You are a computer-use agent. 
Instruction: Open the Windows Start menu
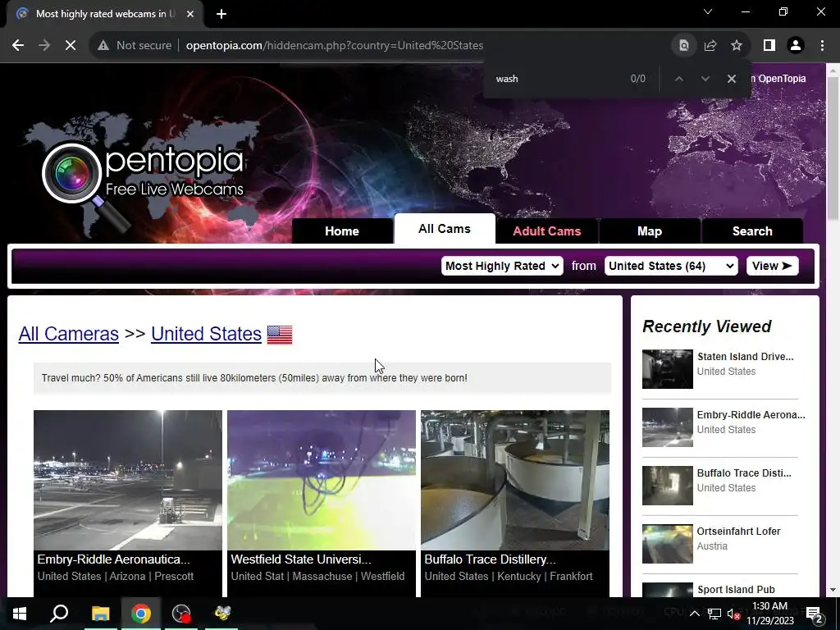20,614
